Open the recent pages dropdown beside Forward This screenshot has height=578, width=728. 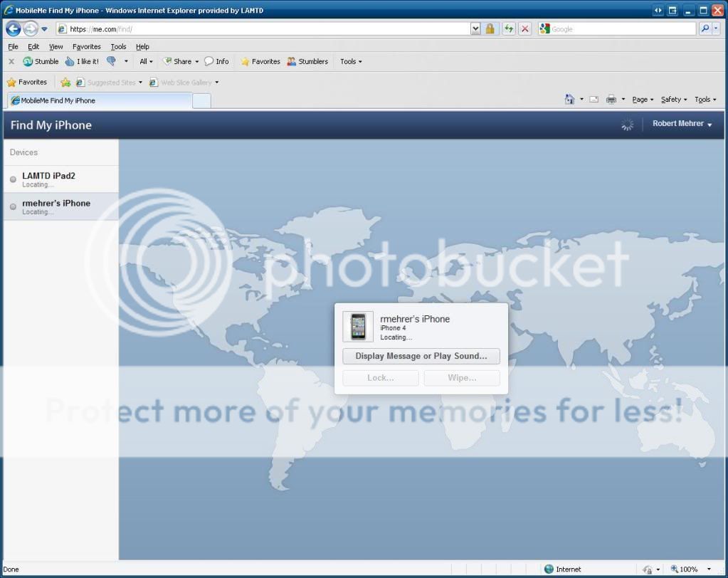click(44, 28)
